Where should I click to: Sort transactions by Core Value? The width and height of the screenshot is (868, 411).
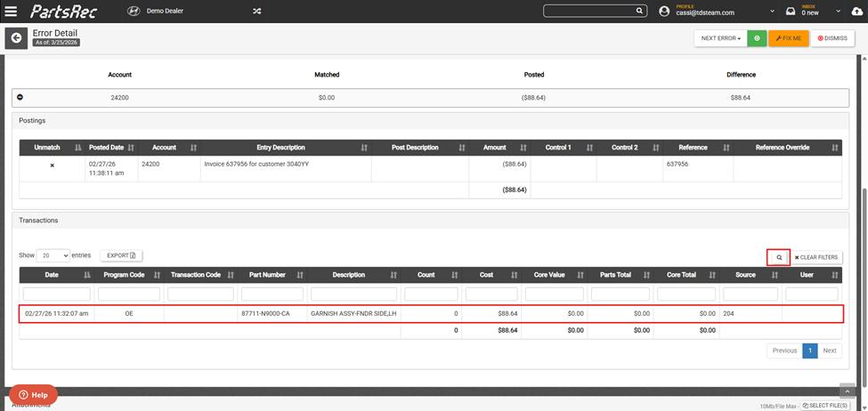(554, 275)
